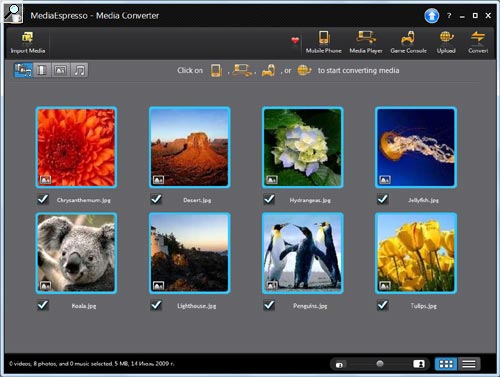
Task: Switch to list view layout
Action: 469,364
